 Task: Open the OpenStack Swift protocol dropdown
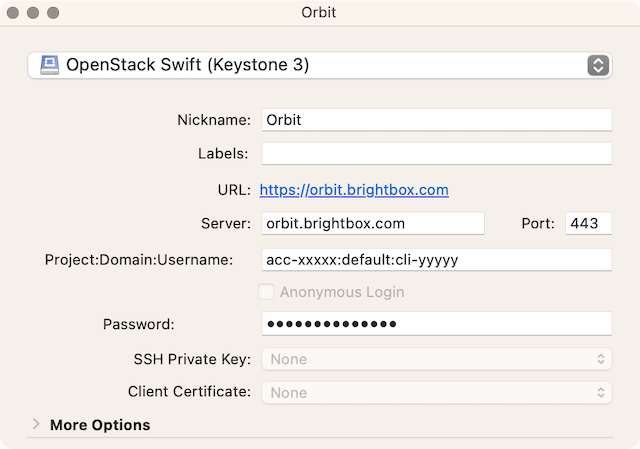(x=320, y=65)
